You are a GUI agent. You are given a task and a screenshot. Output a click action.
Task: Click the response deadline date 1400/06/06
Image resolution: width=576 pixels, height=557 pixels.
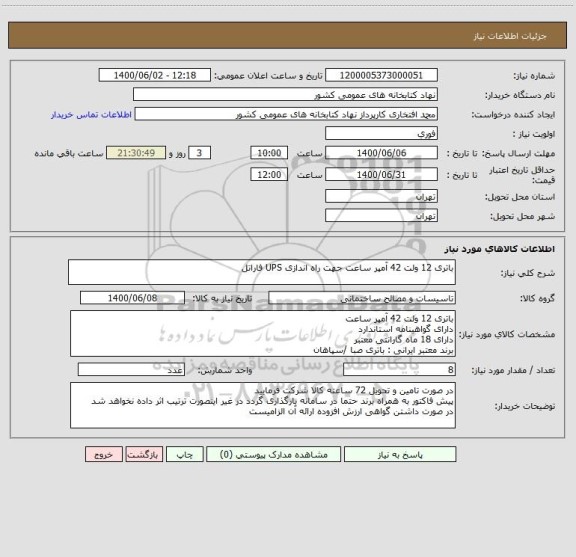tap(381, 153)
